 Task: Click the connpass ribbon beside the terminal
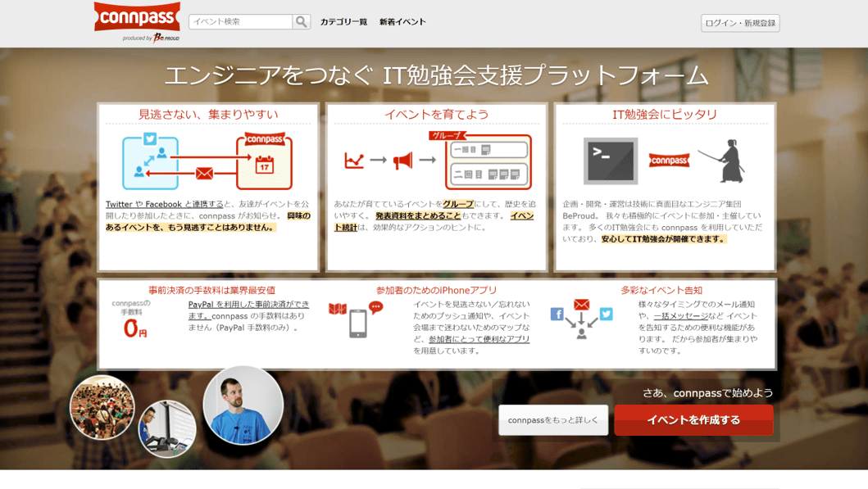670,161
